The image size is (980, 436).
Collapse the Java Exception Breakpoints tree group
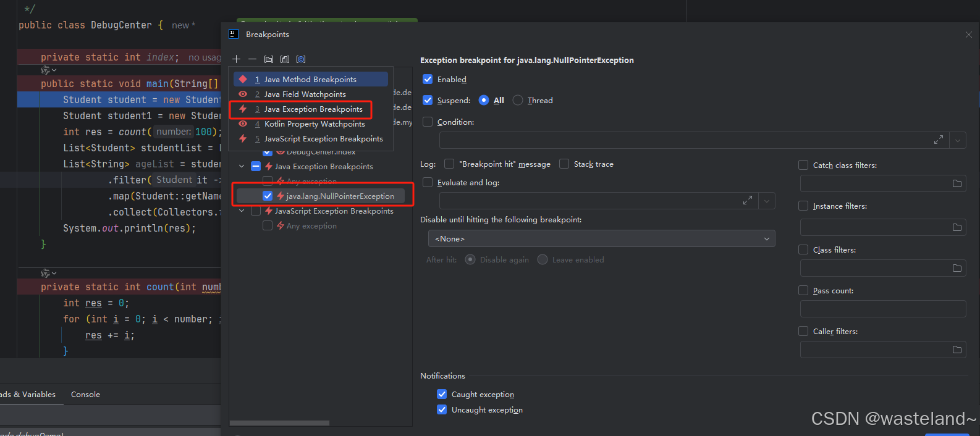tap(242, 166)
